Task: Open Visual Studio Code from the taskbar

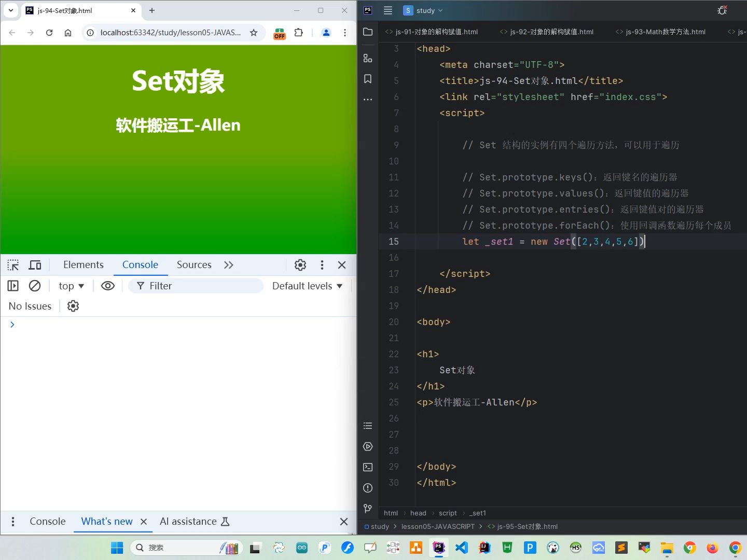Action: pos(462,548)
